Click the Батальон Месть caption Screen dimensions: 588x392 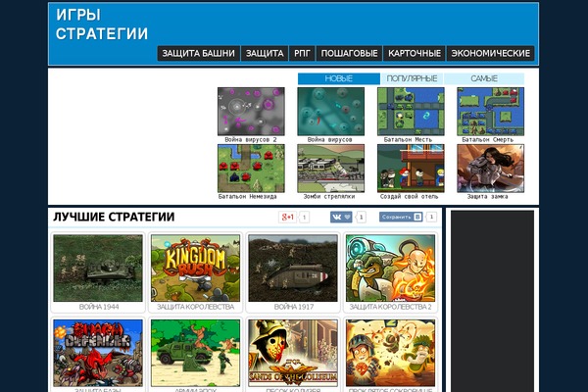pyautogui.click(x=408, y=139)
